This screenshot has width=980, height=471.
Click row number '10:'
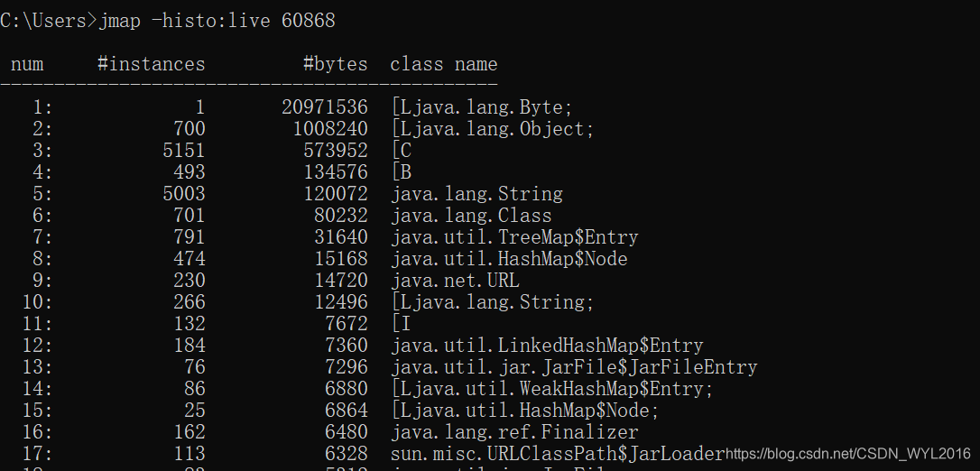[x=38, y=302]
